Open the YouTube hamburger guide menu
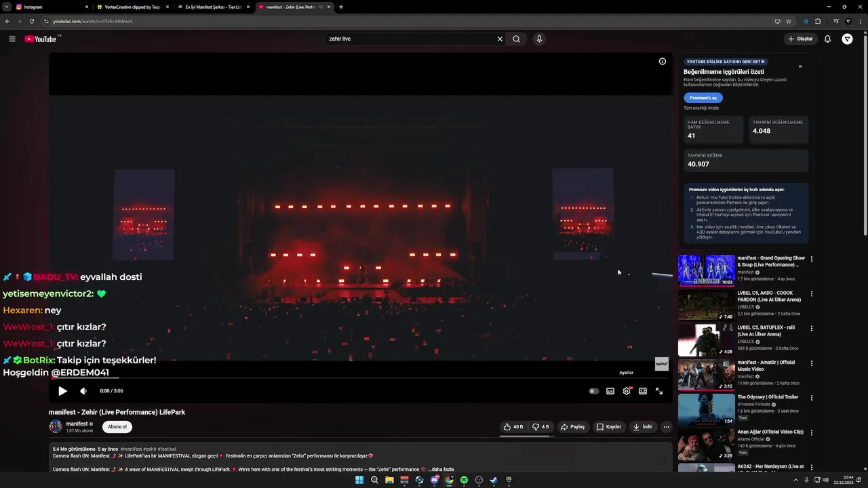This screenshot has width=868, height=488. pos(12,39)
